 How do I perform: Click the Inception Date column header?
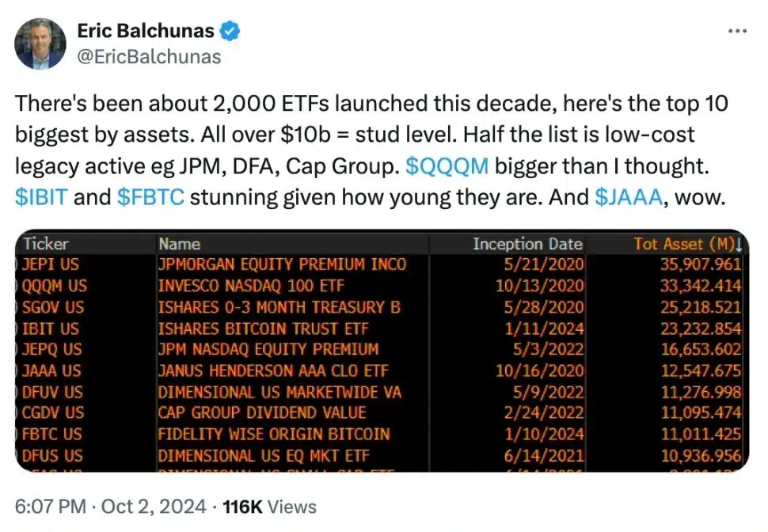(527, 245)
